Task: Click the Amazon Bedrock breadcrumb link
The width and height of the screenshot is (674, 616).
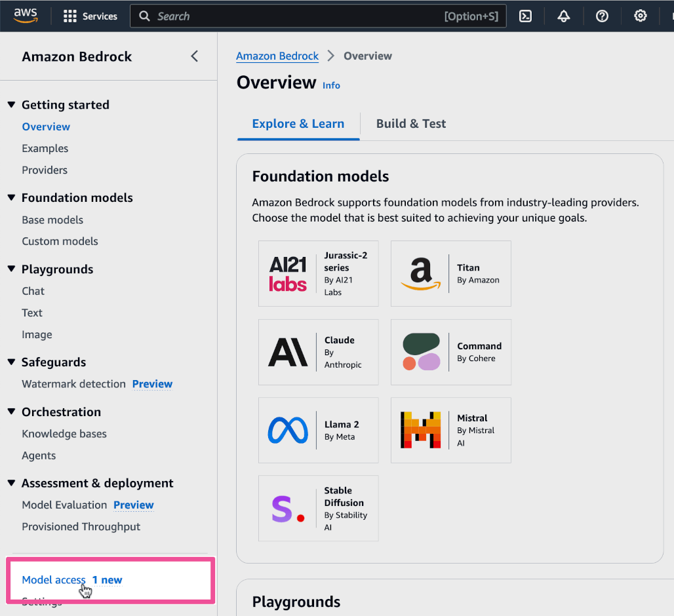Action: [x=277, y=56]
